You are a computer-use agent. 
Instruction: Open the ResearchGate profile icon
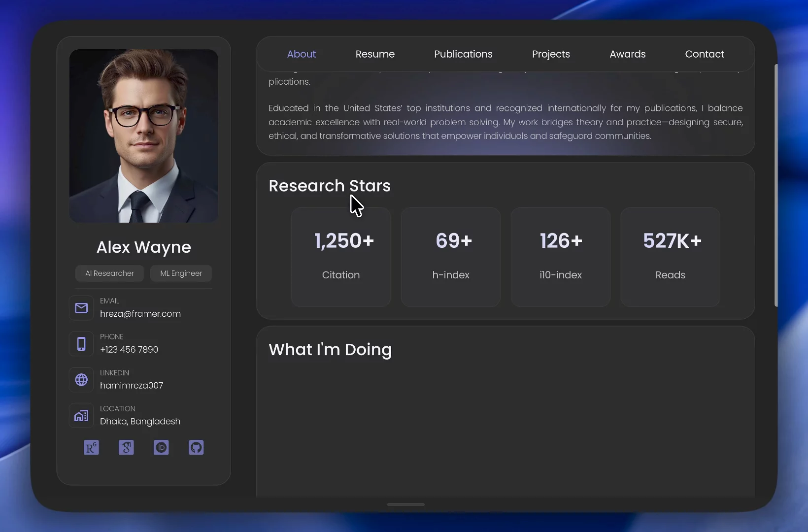pyautogui.click(x=91, y=447)
